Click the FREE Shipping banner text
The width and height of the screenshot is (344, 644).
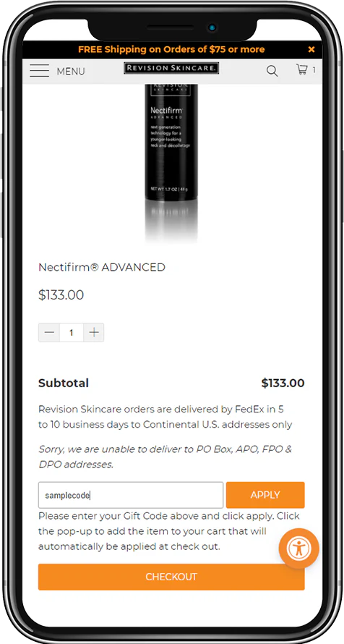[x=171, y=50]
